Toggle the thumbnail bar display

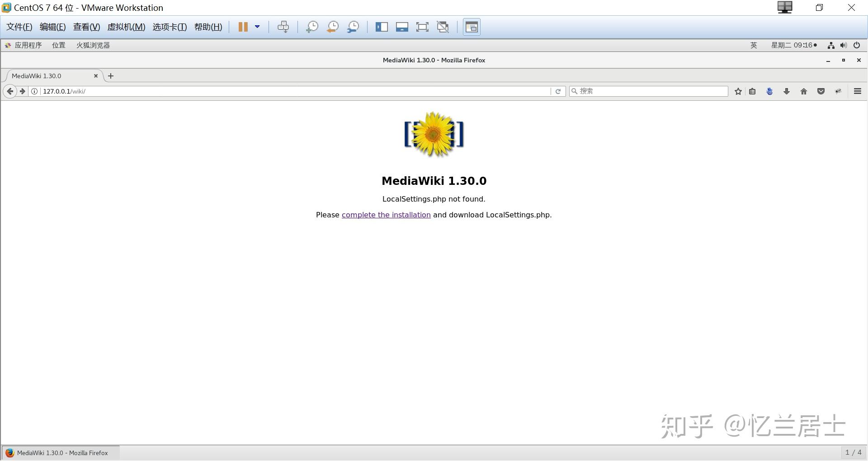pos(402,27)
